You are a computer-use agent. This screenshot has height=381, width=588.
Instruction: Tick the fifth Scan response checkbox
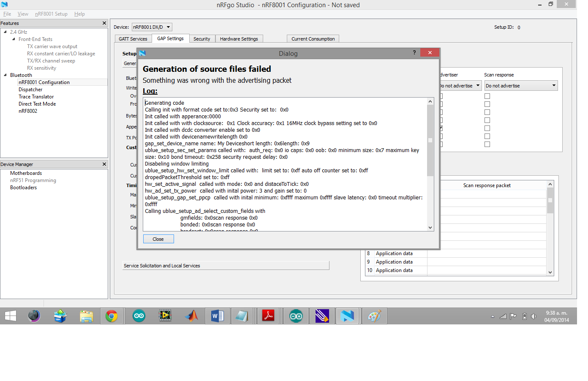coord(487,128)
